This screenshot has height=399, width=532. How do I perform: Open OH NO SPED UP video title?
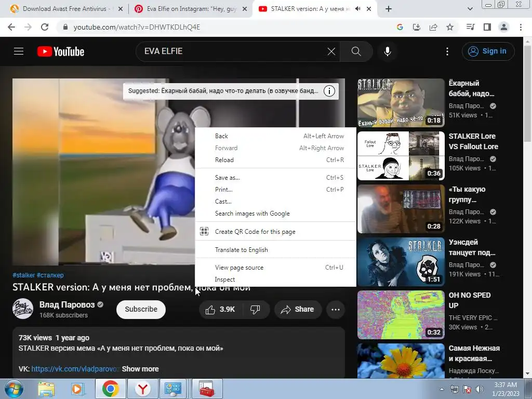point(470,300)
